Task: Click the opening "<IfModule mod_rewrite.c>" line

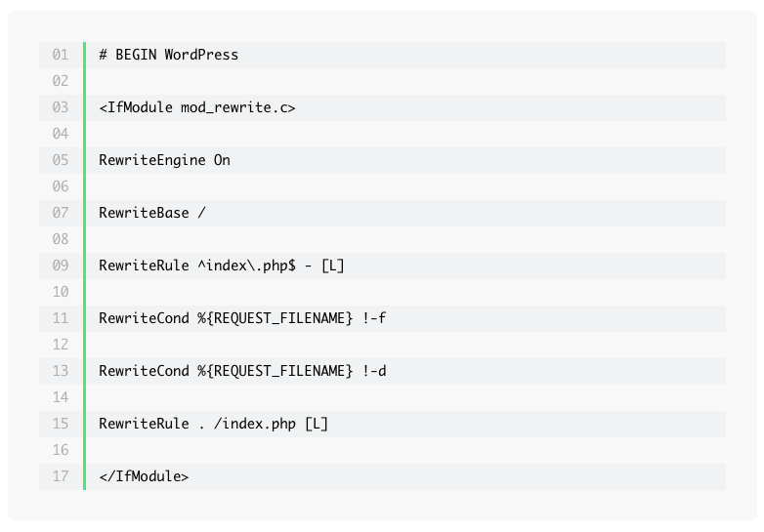Action: pos(197,107)
